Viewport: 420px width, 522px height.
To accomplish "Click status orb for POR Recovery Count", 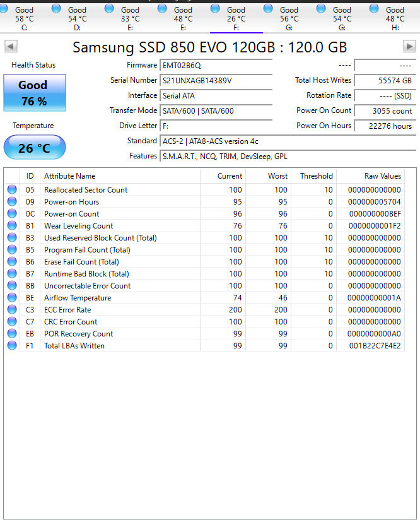I will (x=12, y=333).
